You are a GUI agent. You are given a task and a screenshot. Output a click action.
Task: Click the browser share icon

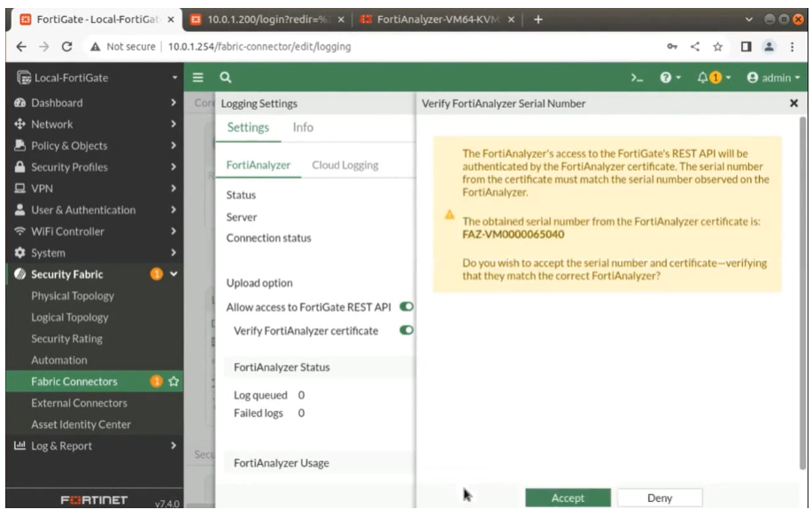(x=695, y=47)
